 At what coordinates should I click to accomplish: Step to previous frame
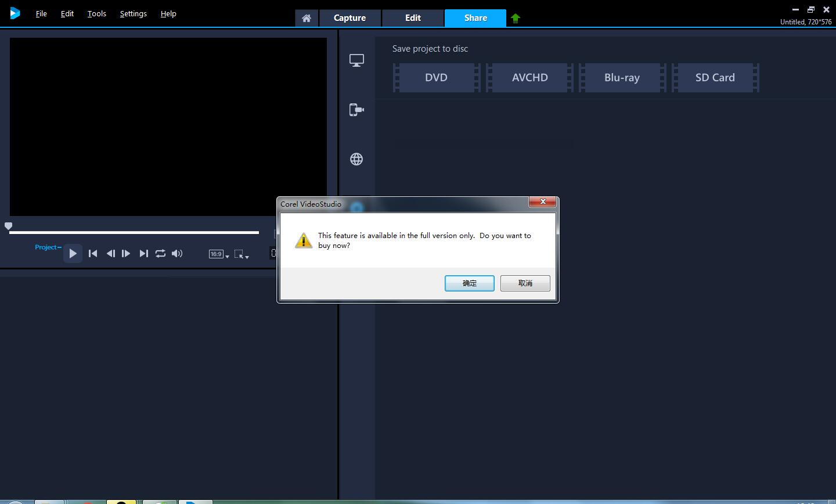pos(110,254)
